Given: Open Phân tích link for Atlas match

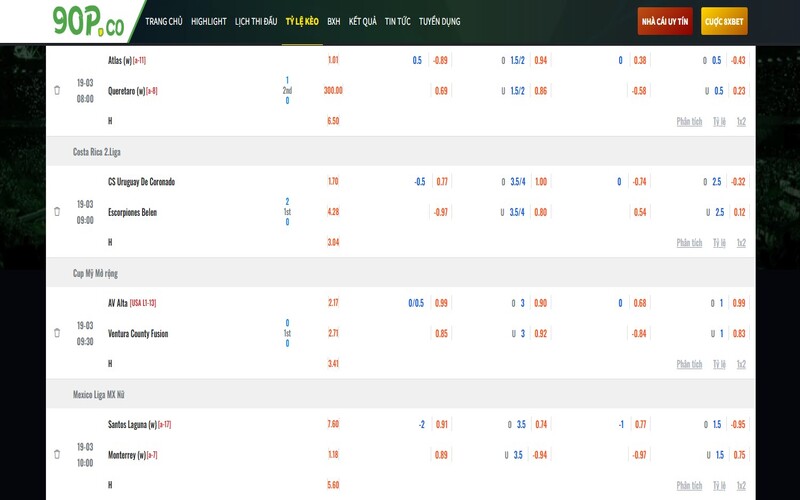Looking at the screenshot, I should (x=689, y=121).
